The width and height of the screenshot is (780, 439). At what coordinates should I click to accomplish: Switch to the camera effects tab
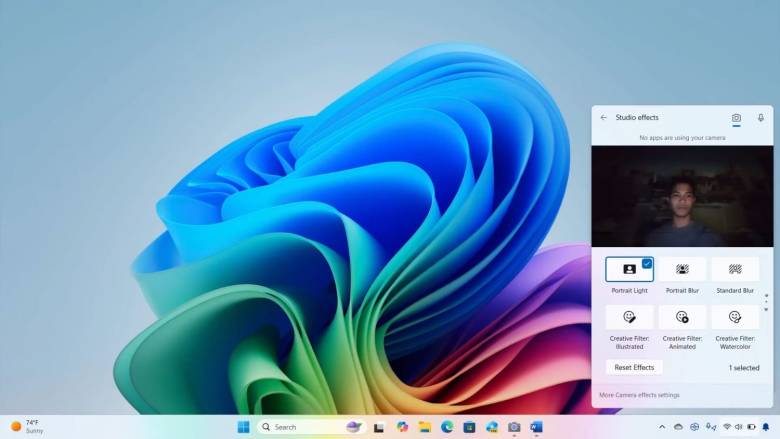(x=736, y=118)
